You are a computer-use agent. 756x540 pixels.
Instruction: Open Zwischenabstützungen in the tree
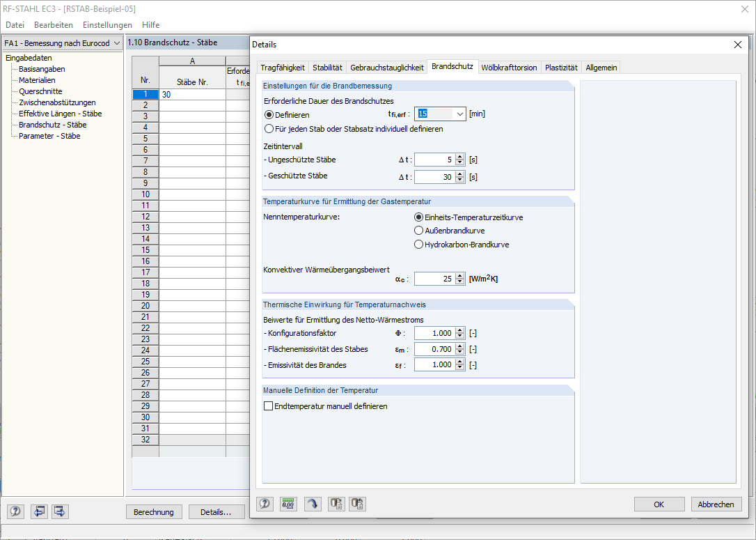click(x=57, y=102)
